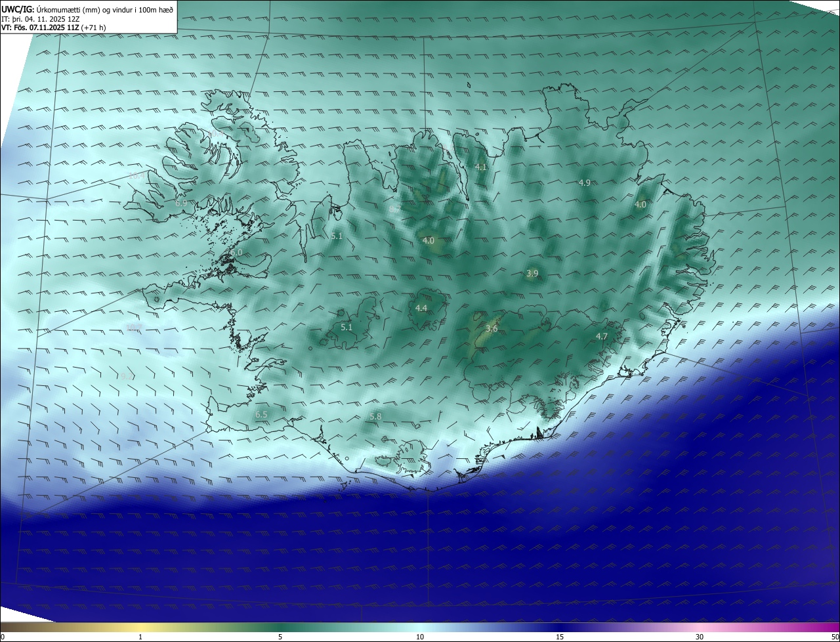Click the 4.1 value label on the map
Screen dimensions: 840x642
point(481,167)
